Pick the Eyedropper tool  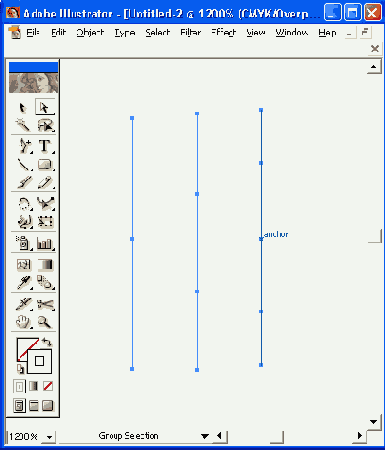23,282
